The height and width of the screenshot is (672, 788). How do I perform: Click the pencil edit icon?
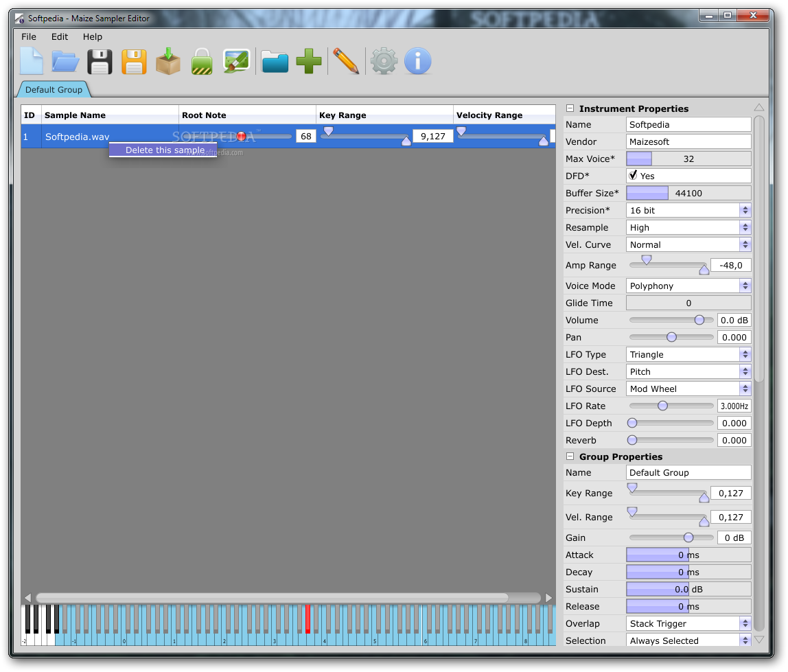[346, 61]
